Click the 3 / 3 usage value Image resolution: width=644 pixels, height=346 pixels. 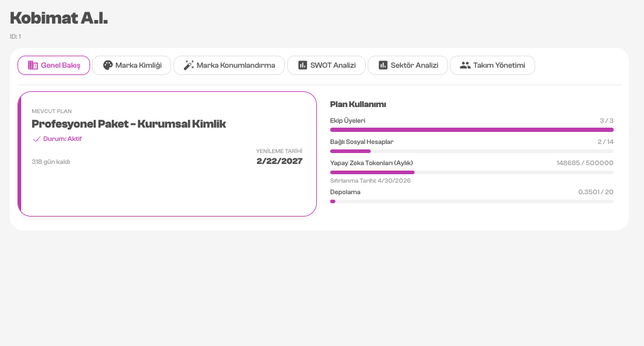point(607,120)
